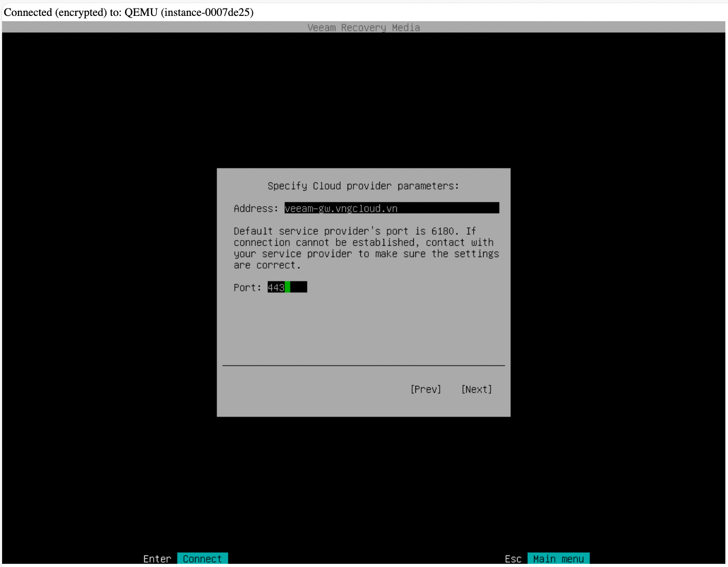Click the 'are correct.' line of help text

tap(267, 265)
